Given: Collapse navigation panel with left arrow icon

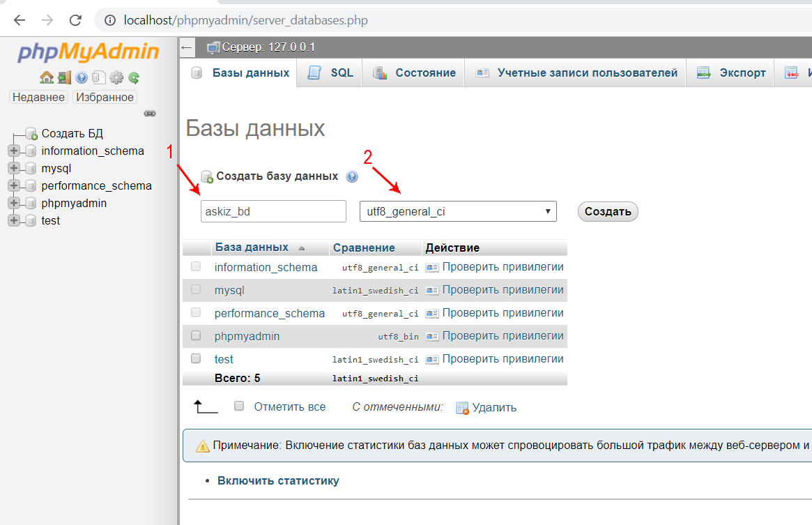Looking at the screenshot, I should [186, 47].
